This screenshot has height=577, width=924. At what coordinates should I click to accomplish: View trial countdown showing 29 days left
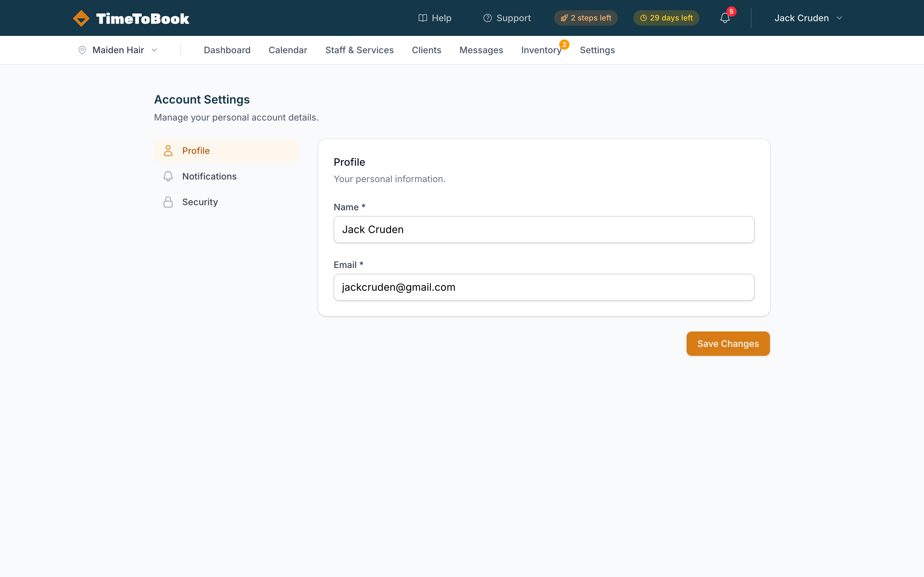point(666,18)
